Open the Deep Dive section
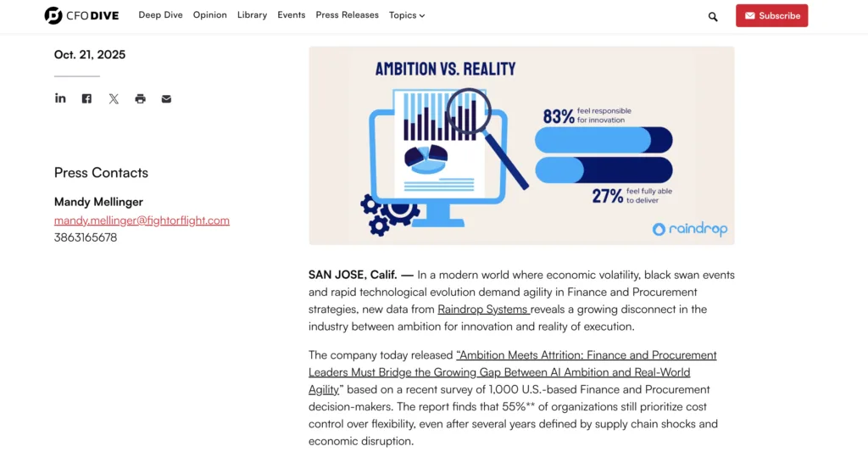Image resolution: width=868 pixels, height=463 pixels. 160,15
